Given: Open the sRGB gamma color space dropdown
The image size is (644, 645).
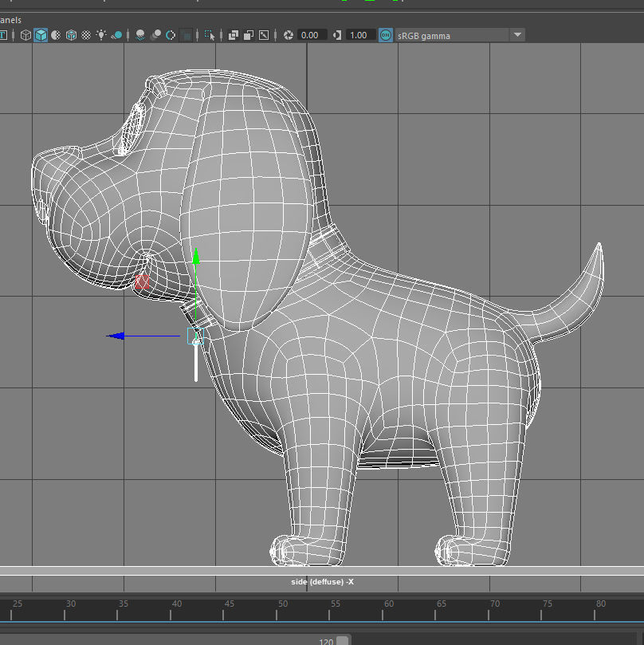Looking at the screenshot, I should click(459, 35).
